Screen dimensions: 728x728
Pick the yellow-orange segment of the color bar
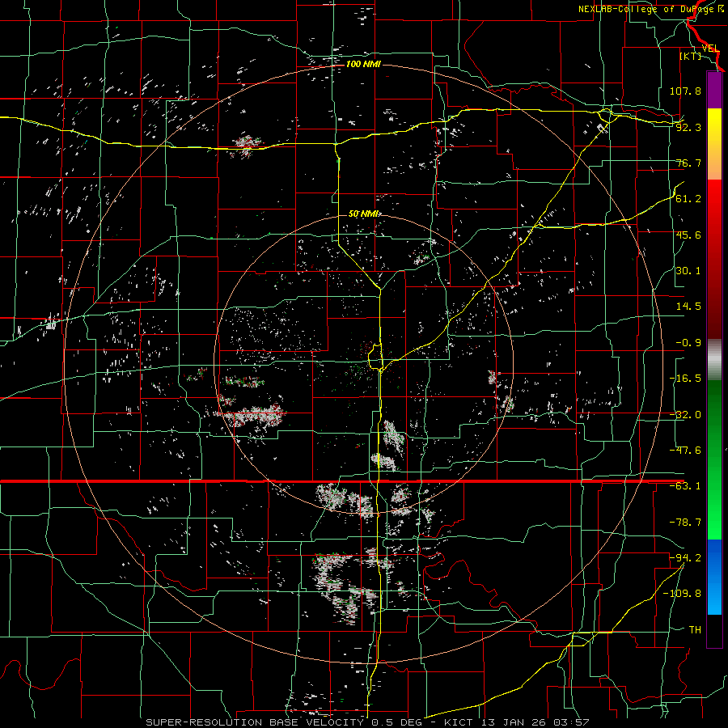[714, 144]
